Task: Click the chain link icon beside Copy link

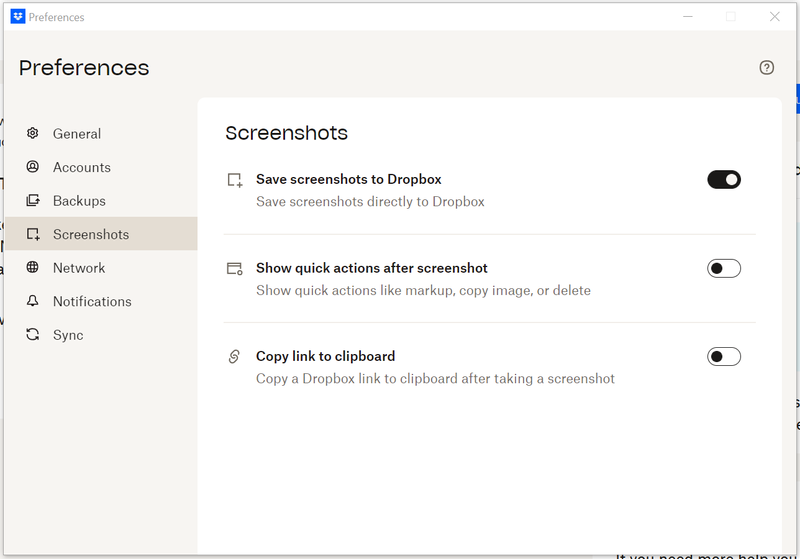Action: click(x=235, y=356)
